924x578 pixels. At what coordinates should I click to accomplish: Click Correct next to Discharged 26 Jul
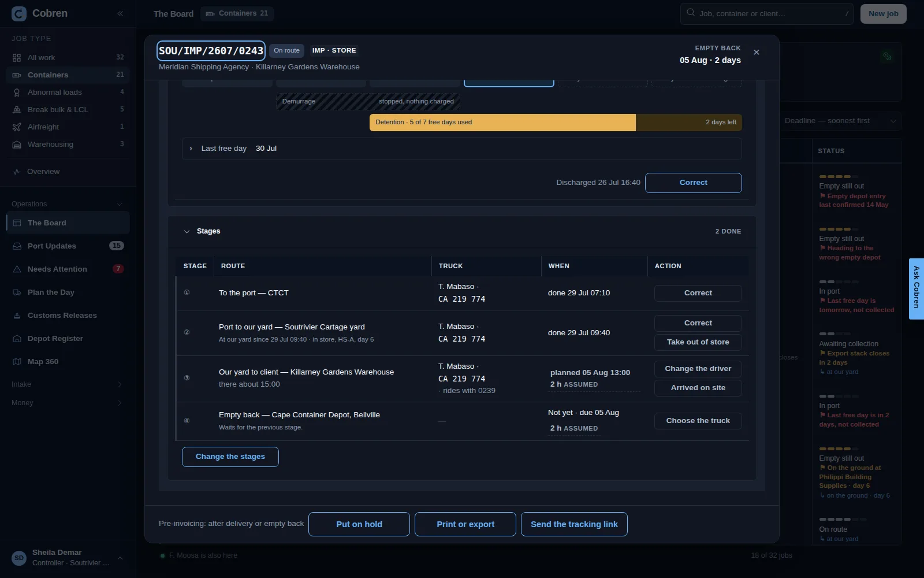pos(693,183)
